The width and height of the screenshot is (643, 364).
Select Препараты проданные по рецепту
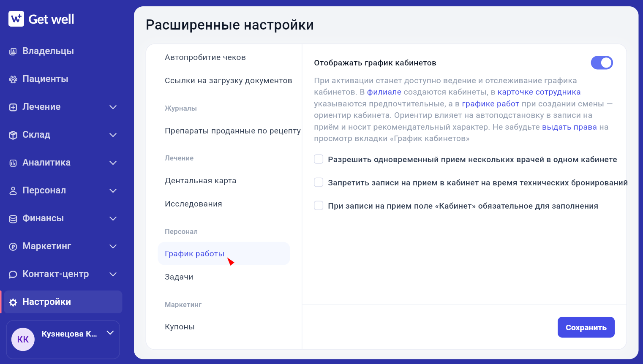(233, 131)
